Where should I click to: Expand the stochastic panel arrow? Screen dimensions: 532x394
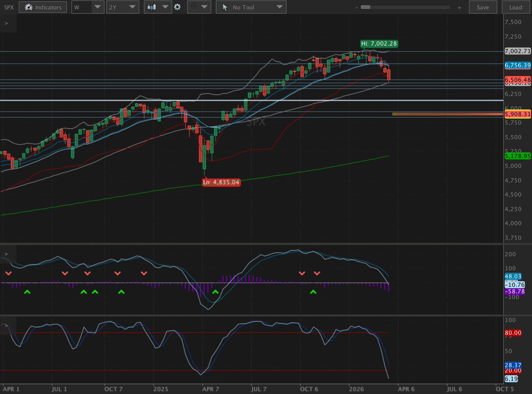point(7,326)
